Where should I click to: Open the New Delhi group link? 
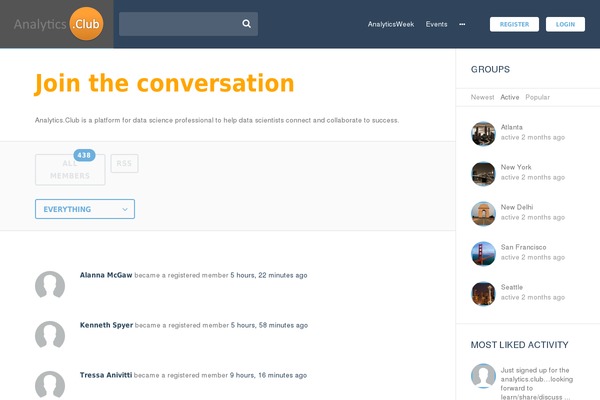(517, 207)
